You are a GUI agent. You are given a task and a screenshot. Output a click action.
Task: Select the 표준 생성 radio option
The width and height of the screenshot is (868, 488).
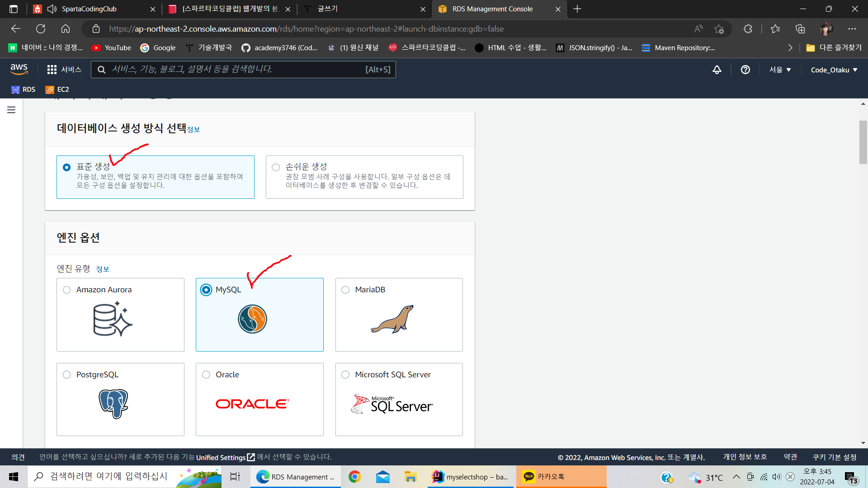[x=67, y=168]
